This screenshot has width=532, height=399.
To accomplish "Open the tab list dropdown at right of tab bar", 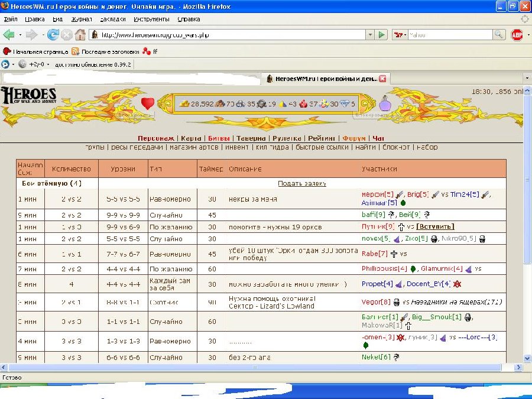I will click(526, 78).
